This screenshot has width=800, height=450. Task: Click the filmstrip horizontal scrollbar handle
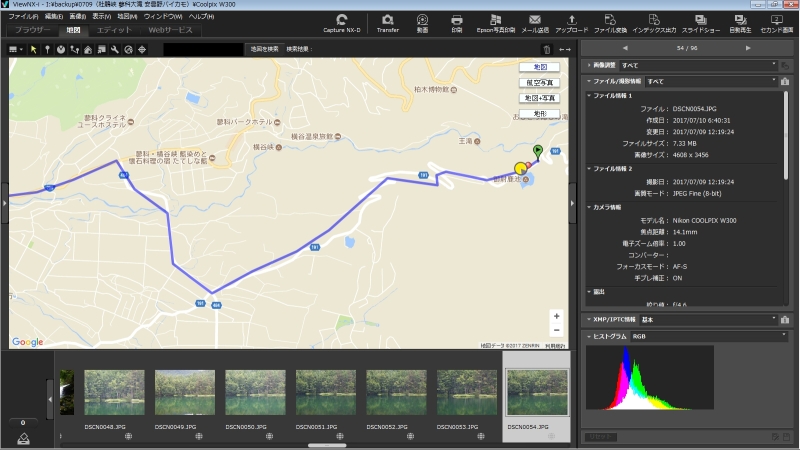pos(327,445)
